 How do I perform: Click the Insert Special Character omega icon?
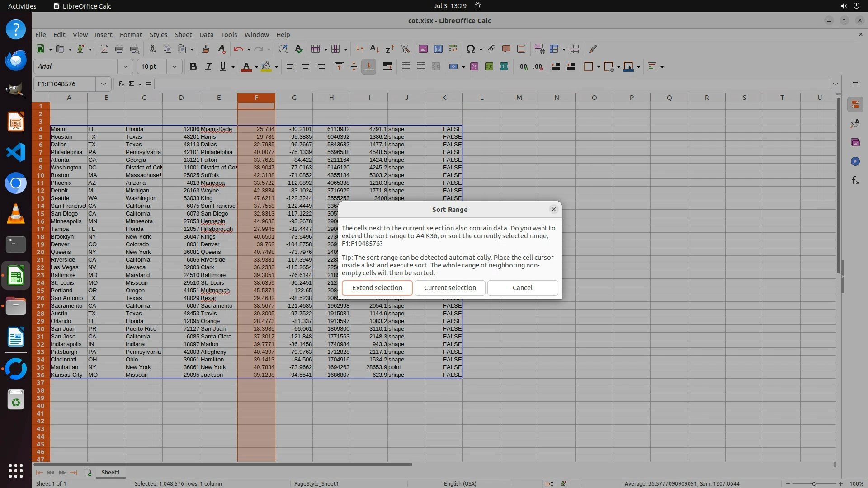click(x=470, y=49)
